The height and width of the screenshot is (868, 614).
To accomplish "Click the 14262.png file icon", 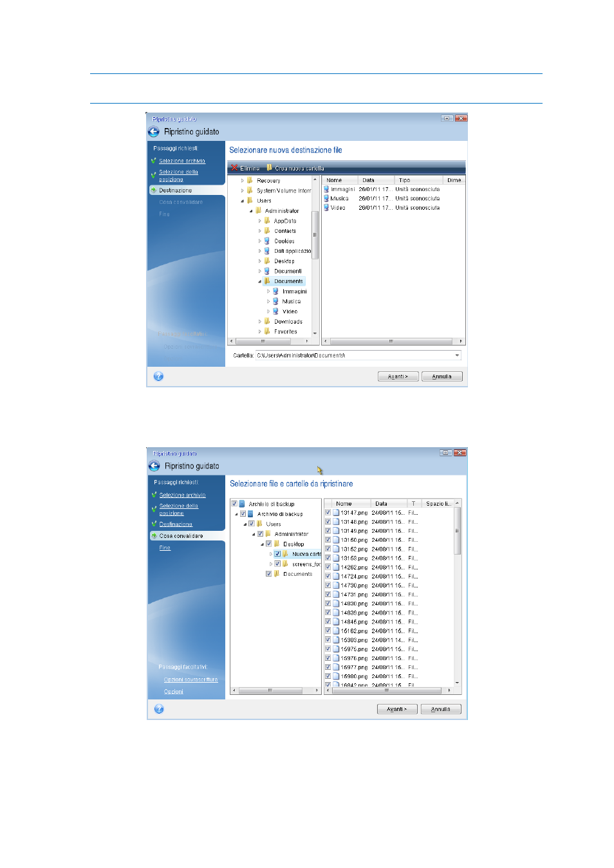I will pyautogui.click(x=336, y=568).
